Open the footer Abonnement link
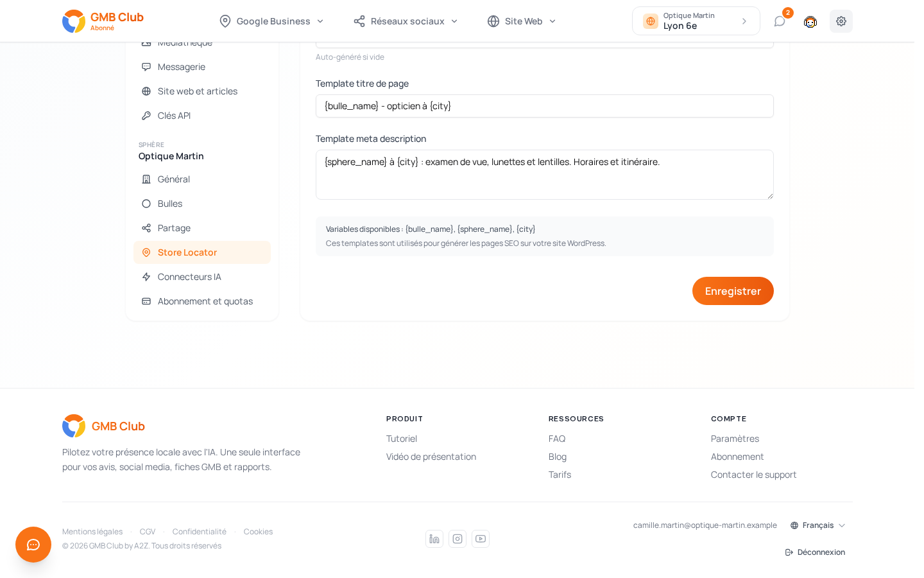Viewport: 924px width, 578px height. pos(737,457)
